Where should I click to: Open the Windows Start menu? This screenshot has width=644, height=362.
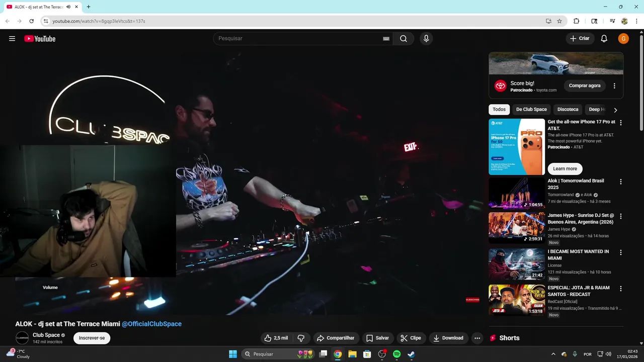pos(233,354)
